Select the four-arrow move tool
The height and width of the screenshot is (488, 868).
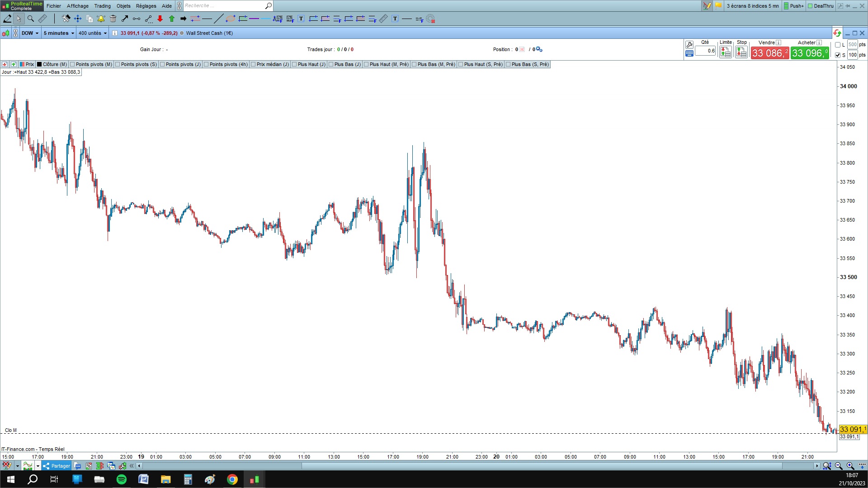pyautogui.click(x=78, y=19)
